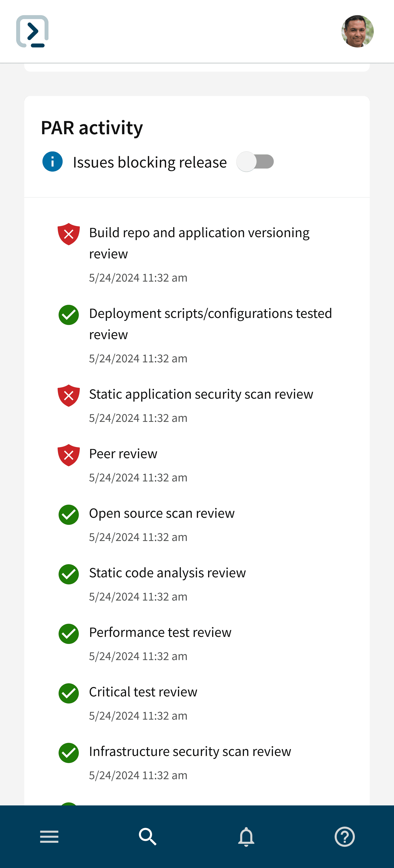Open Deployment scripts/configurations tested review item
This screenshot has width=394, height=868.
[x=211, y=324]
